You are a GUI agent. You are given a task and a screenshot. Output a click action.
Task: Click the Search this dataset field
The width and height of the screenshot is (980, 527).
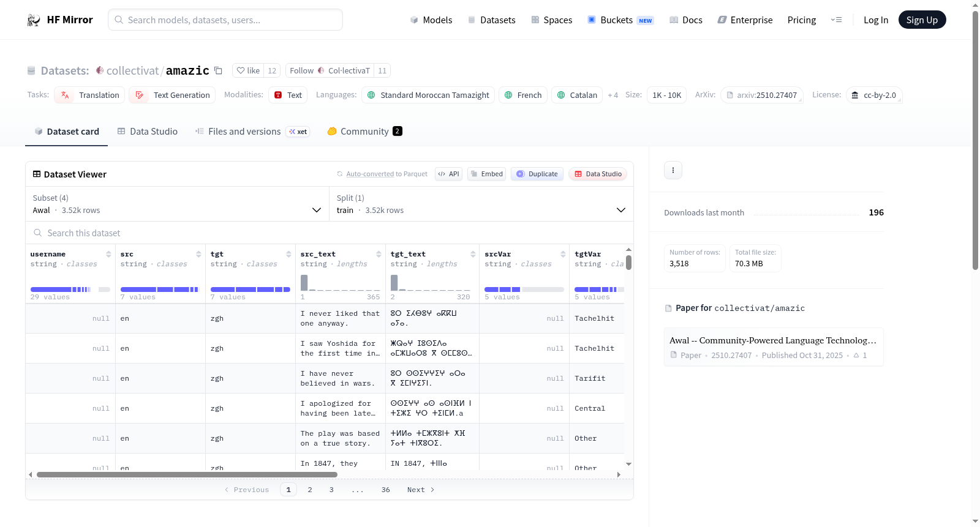point(330,233)
